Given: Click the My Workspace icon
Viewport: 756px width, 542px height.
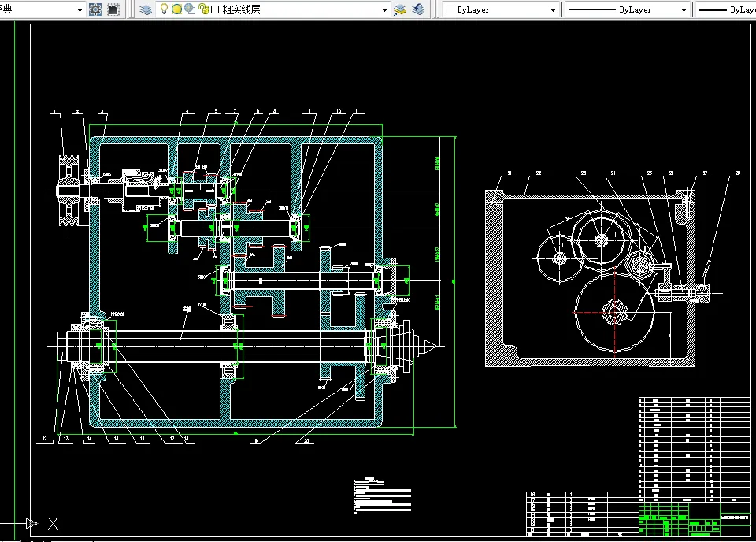Looking at the screenshot, I should [x=113, y=9].
